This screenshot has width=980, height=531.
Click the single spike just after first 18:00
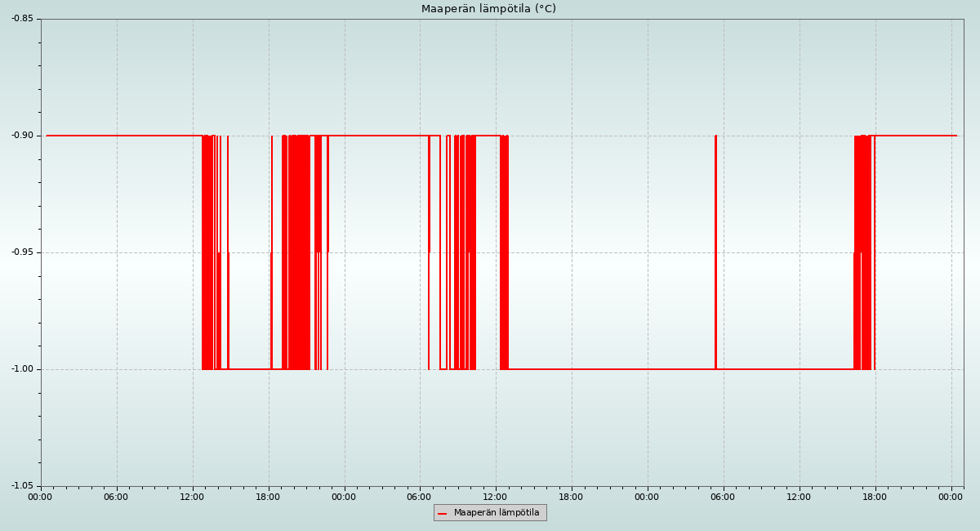(x=272, y=245)
